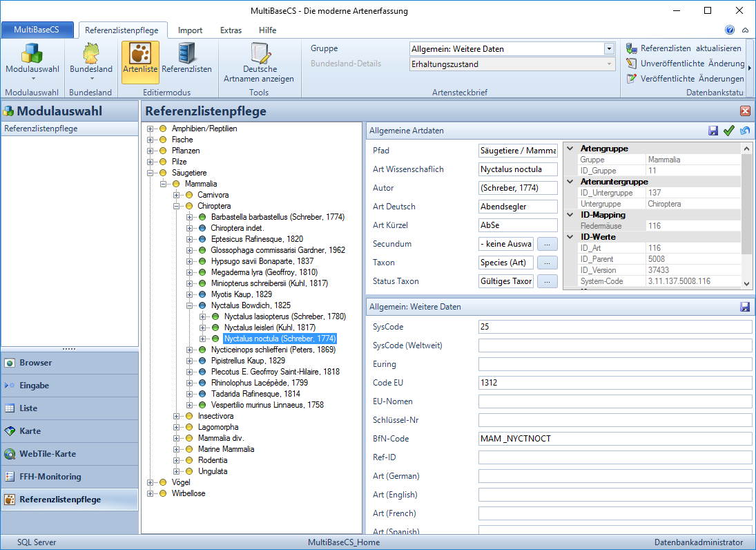Show Deutsche Artnamen anzeigen tool

(x=259, y=61)
